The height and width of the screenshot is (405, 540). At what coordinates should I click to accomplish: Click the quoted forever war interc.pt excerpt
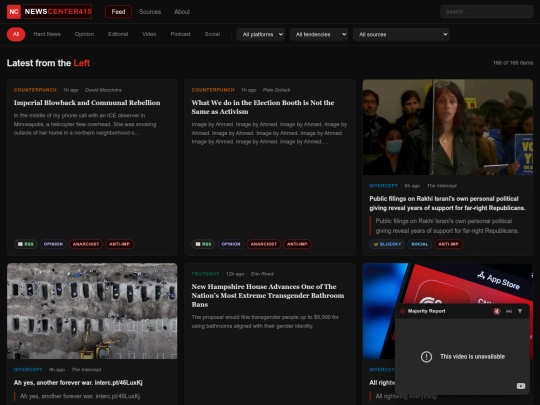pos(80,396)
